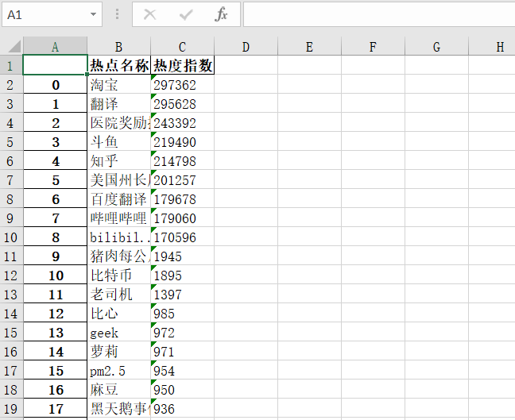Select the cell containing 知乎
The height and width of the screenshot is (420, 515).
point(119,160)
